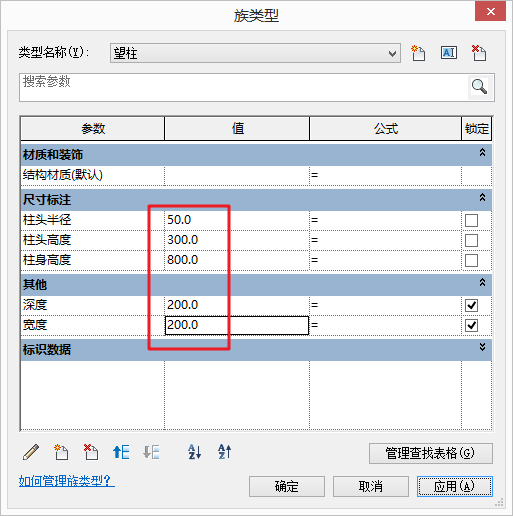
Task: Click the Rename Type icon
Action: 449,53
